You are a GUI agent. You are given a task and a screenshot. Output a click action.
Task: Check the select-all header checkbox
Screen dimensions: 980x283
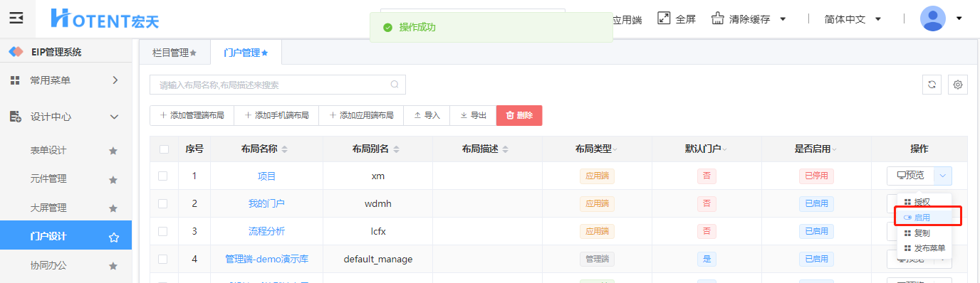(164, 149)
